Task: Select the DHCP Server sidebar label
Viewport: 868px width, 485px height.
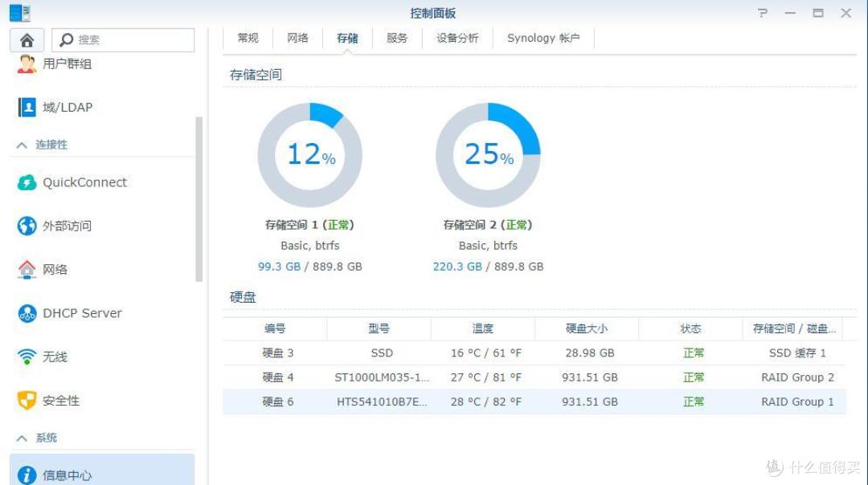Action: coord(82,313)
